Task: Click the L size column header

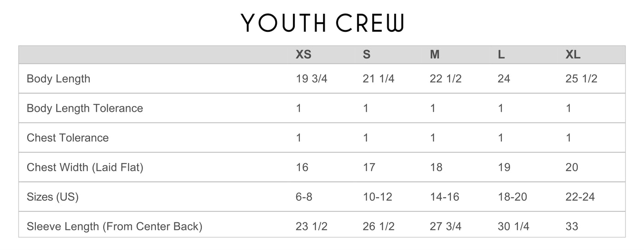Action: pos(501,55)
